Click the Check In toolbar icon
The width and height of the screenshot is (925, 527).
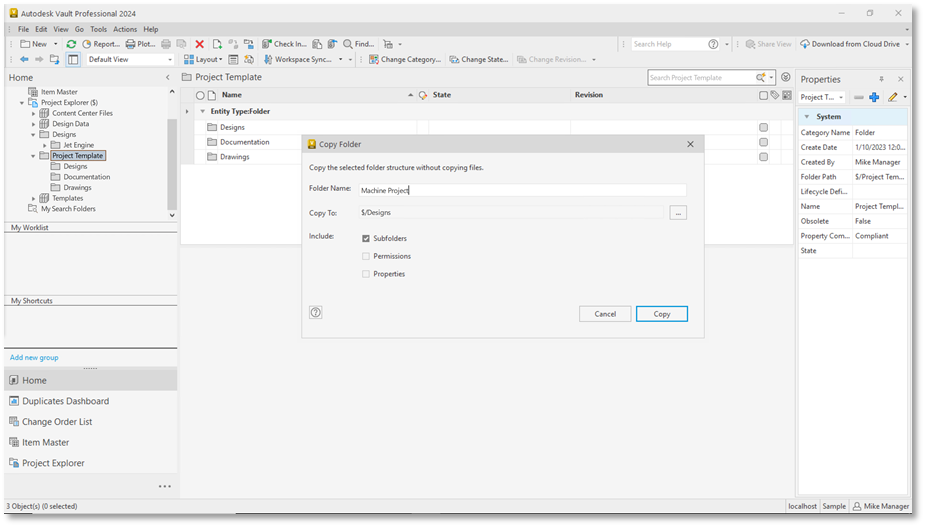[x=267, y=44]
